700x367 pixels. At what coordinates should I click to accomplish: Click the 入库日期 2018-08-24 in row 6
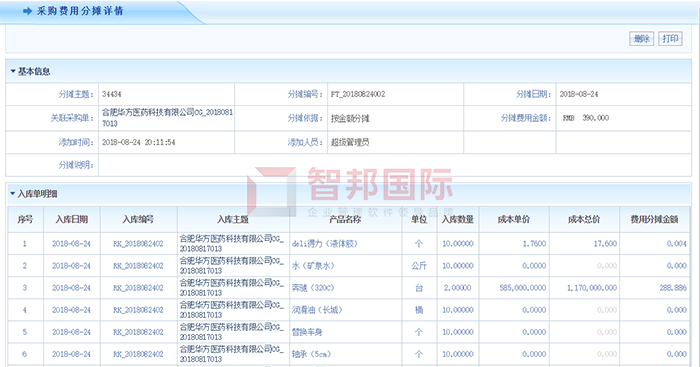point(71,354)
